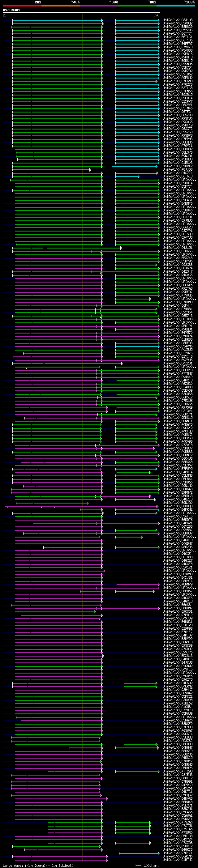Click the green ~80% legend segment
The image size is (198, 868).
pyautogui.click(x=137, y=5)
